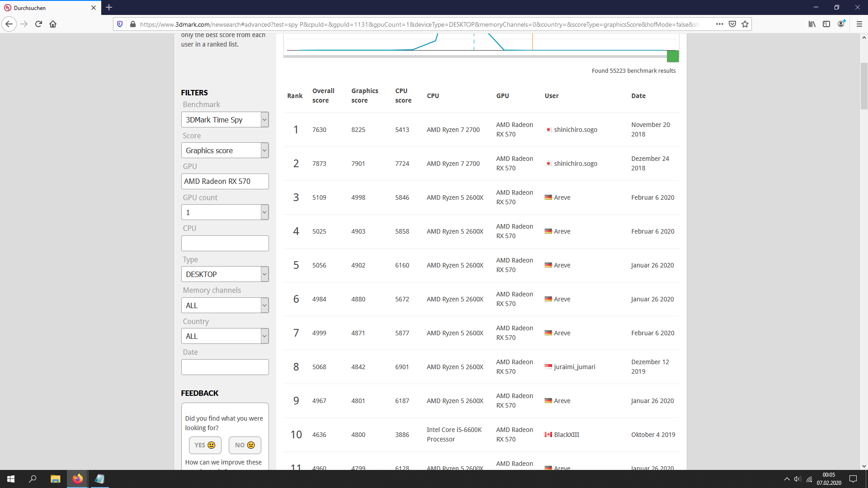The width and height of the screenshot is (868, 488).
Task: Open user shinichiro.sogo rank 1 result
Action: (x=575, y=130)
